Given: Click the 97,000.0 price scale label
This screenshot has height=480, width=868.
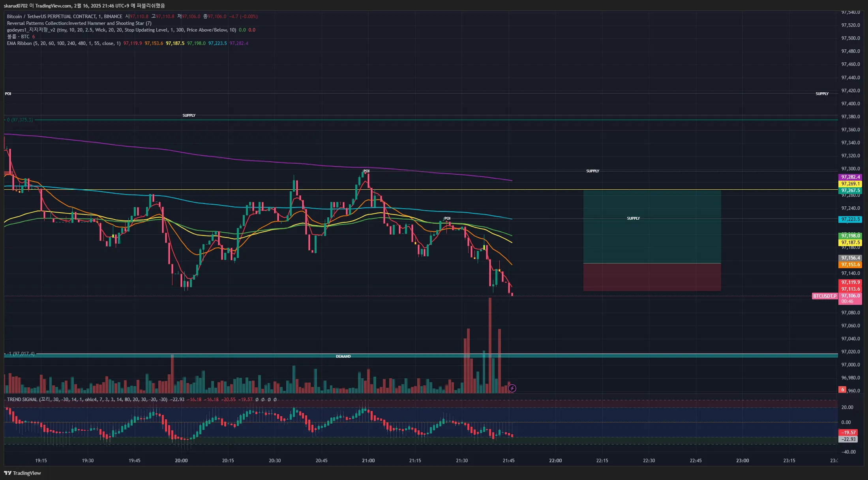Looking at the screenshot, I should click(851, 365).
